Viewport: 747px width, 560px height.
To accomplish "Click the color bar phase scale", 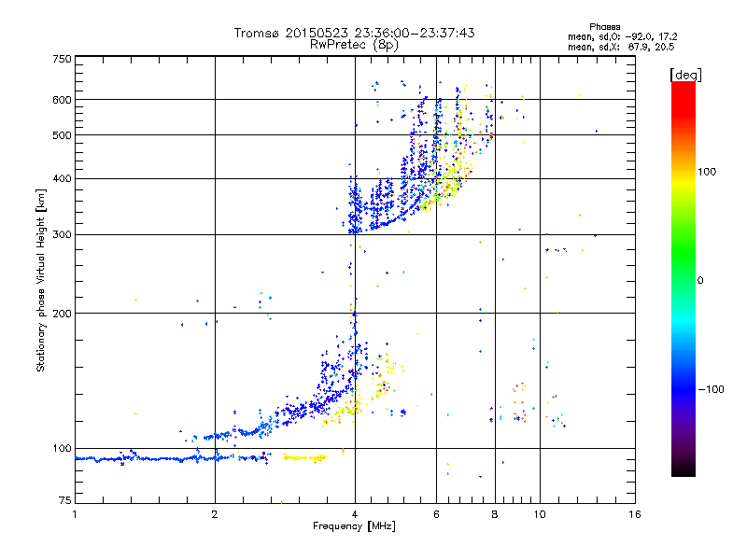I will pyautogui.click(x=684, y=278).
